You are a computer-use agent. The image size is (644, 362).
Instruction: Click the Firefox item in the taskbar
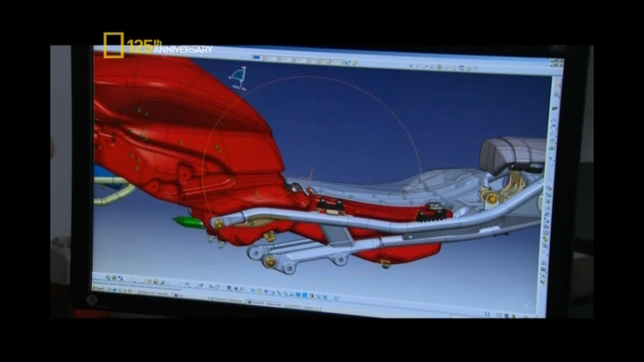[178, 295]
